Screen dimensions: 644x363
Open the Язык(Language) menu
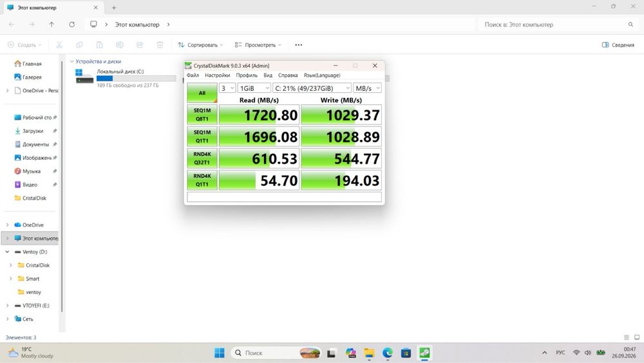pos(321,75)
